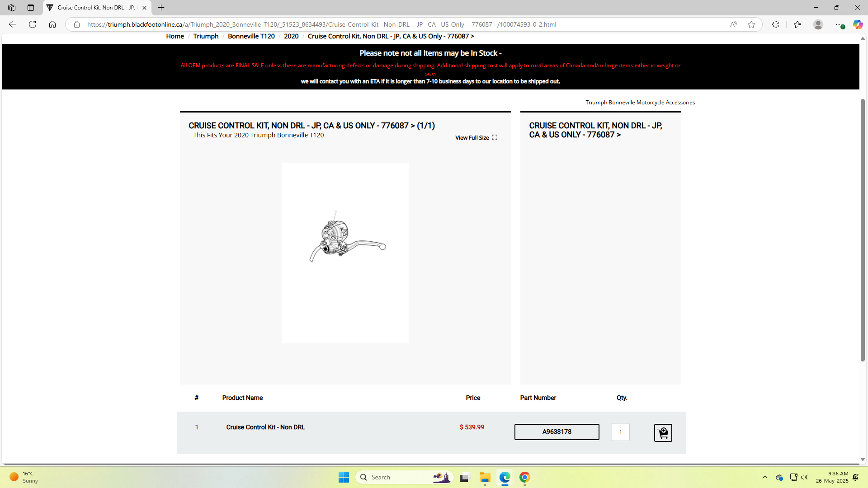Open the 2020 breadcrumb link
The width and height of the screenshot is (868, 488).
coord(291,36)
